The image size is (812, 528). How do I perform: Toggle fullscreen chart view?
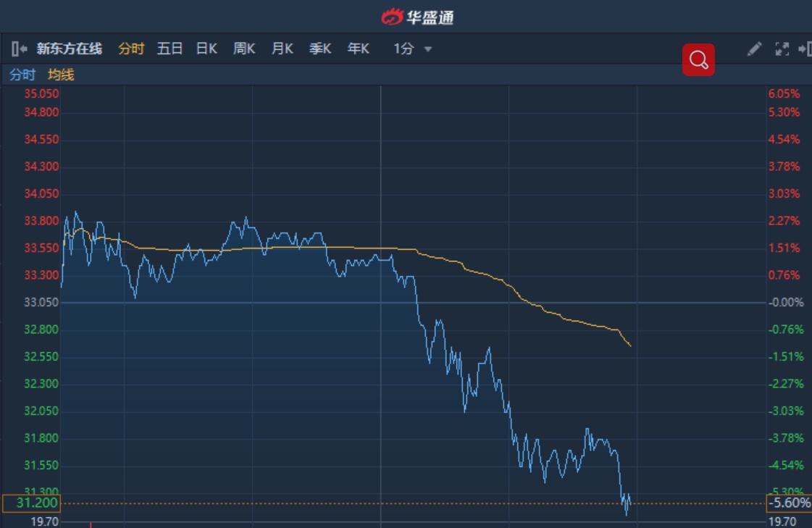pyautogui.click(x=782, y=49)
